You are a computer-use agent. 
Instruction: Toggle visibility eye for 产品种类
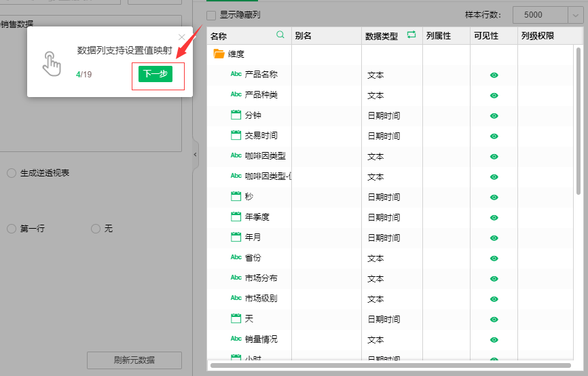[x=494, y=96]
